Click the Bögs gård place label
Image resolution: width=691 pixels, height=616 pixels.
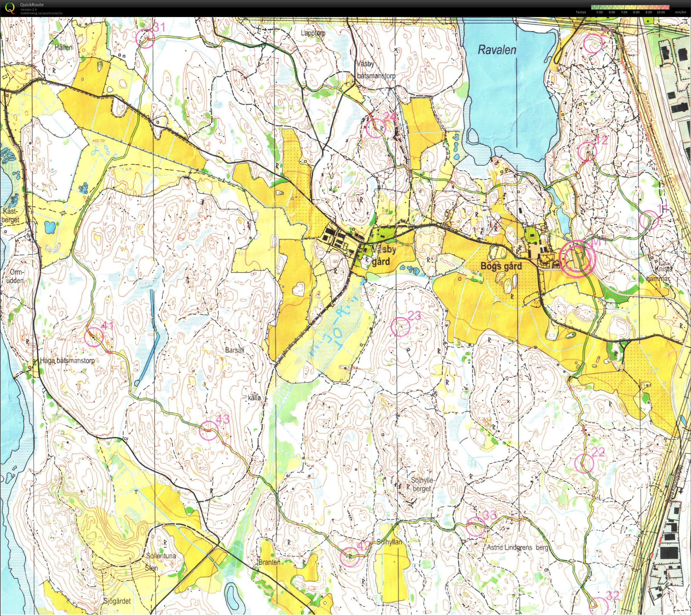(x=501, y=266)
